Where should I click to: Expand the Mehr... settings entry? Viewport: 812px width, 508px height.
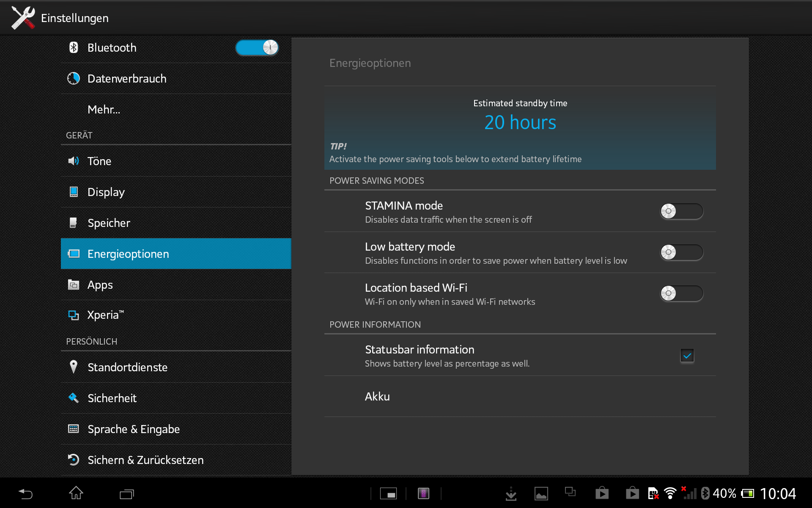(104, 110)
